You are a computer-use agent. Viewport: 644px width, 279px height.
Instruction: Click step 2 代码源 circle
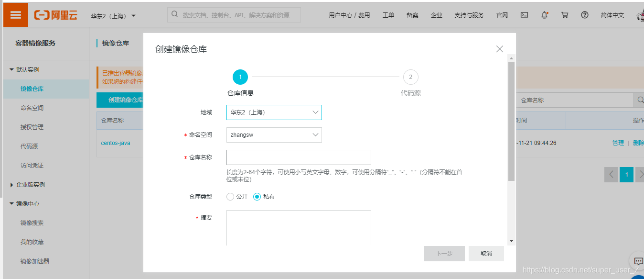pos(411,77)
